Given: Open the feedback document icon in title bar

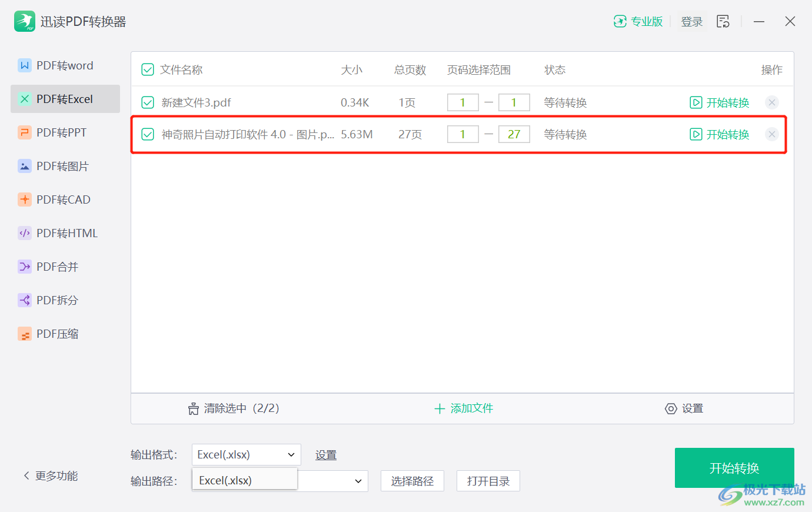Looking at the screenshot, I should (723, 21).
